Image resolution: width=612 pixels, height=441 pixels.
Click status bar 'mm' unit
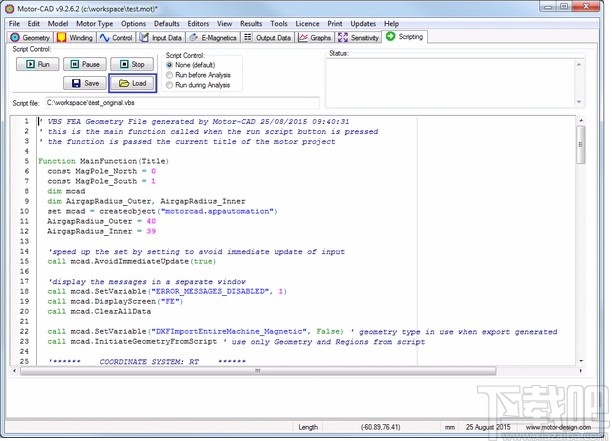coord(450,427)
